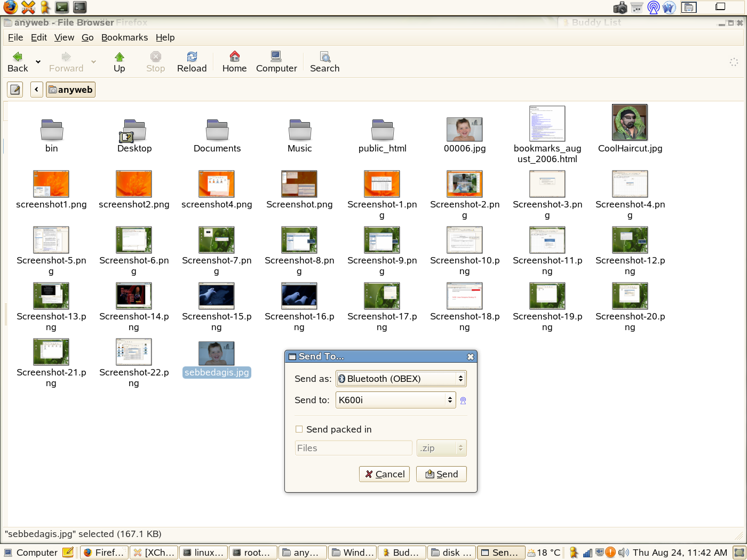Image resolution: width=747 pixels, height=560 pixels.
Task: Open the Send as Bluetooth (OBEX) dropdown
Action: tap(401, 378)
